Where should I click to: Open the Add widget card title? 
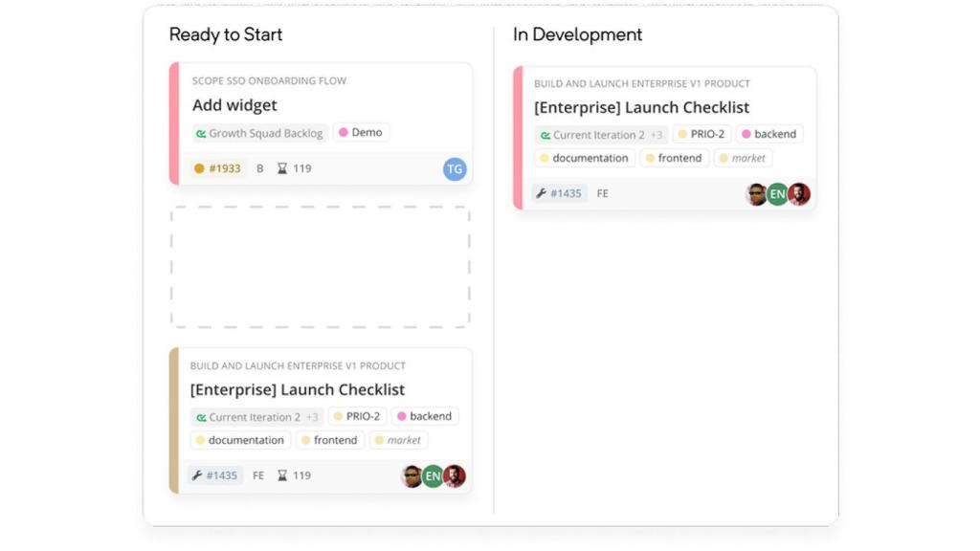click(234, 105)
